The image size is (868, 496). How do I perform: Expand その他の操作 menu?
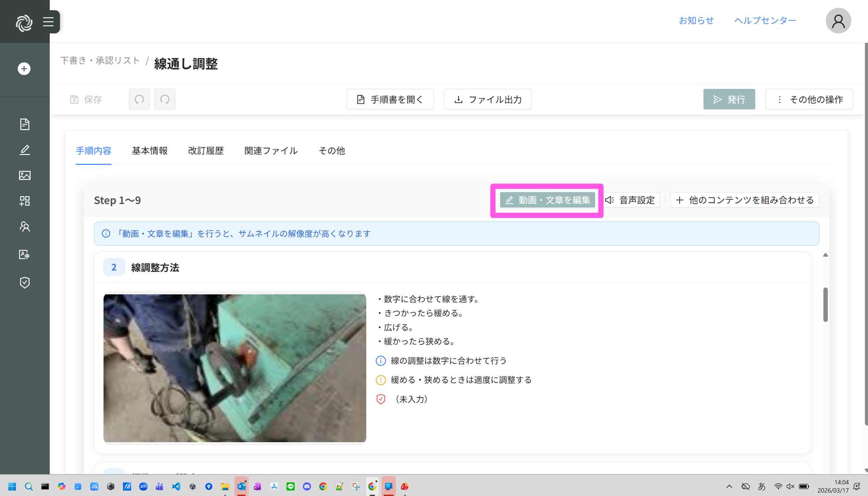(809, 99)
